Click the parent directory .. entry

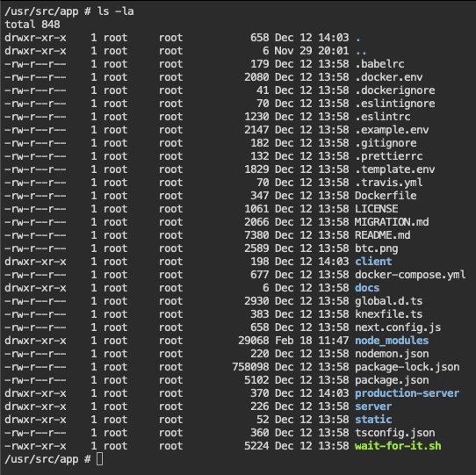pyautogui.click(x=361, y=51)
